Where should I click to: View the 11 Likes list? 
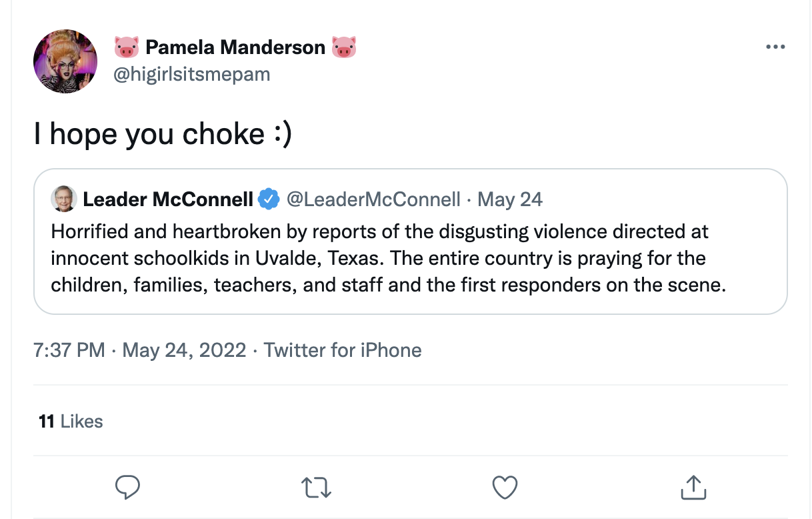(x=71, y=422)
